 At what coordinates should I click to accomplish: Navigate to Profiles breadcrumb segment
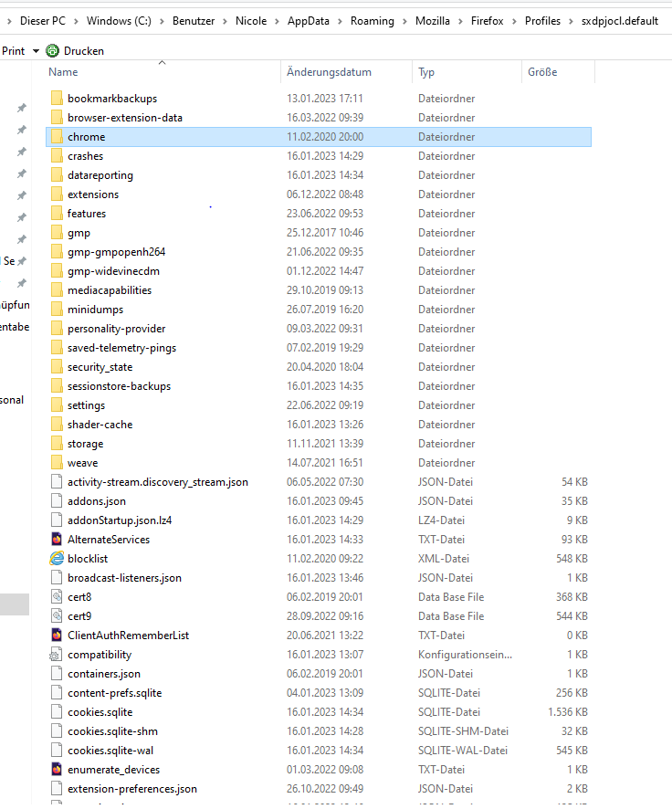pyautogui.click(x=542, y=21)
